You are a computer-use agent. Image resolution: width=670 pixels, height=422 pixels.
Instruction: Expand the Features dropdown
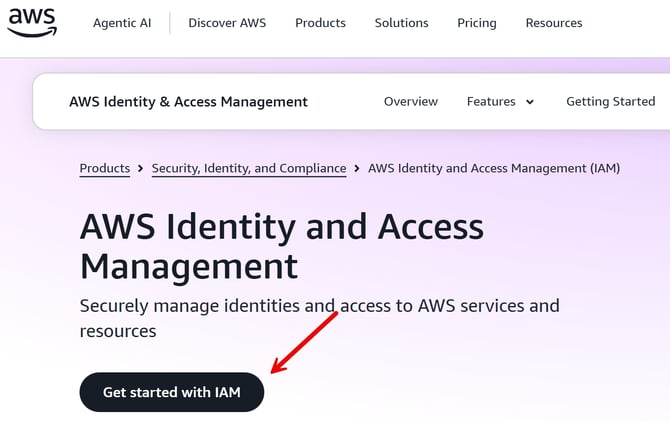point(500,102)
